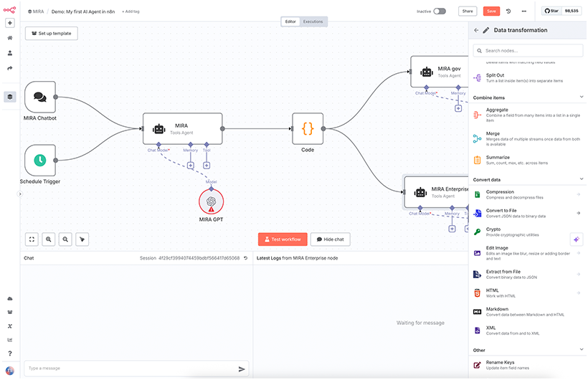The image size is (588, 380).
Task: Choose the Split Out node
Action: pos(528,77)
